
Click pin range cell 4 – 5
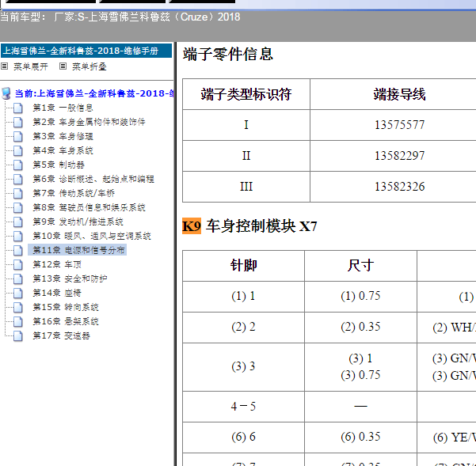[x=243, y=407]
